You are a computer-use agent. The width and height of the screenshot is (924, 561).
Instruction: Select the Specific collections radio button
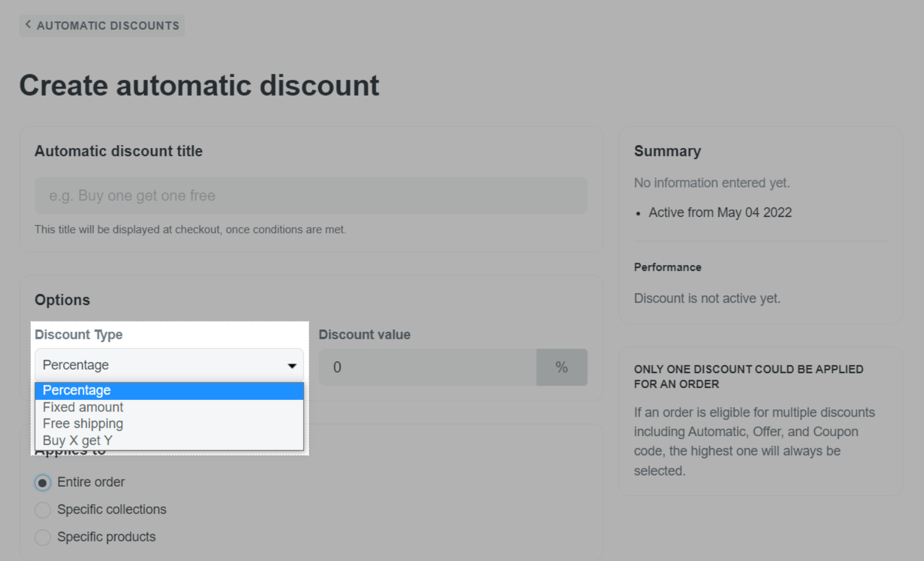pyautogui.click(x=43, y=510)
